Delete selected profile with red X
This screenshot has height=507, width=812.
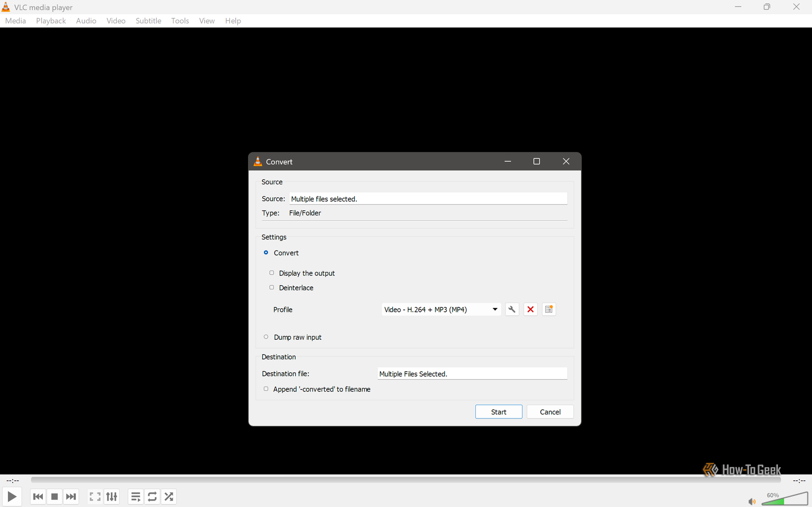pyautogui.click(x=531, y=309)
